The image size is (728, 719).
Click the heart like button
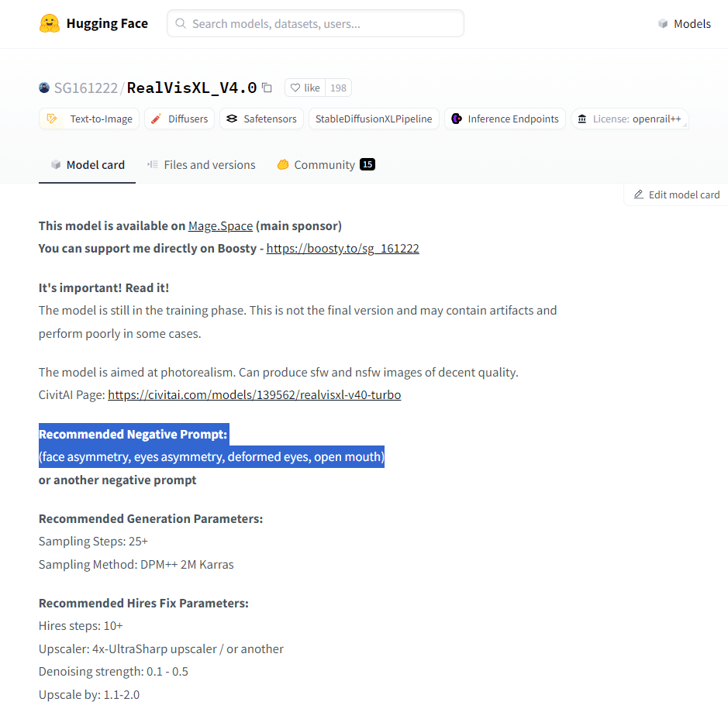pos(305,88)
